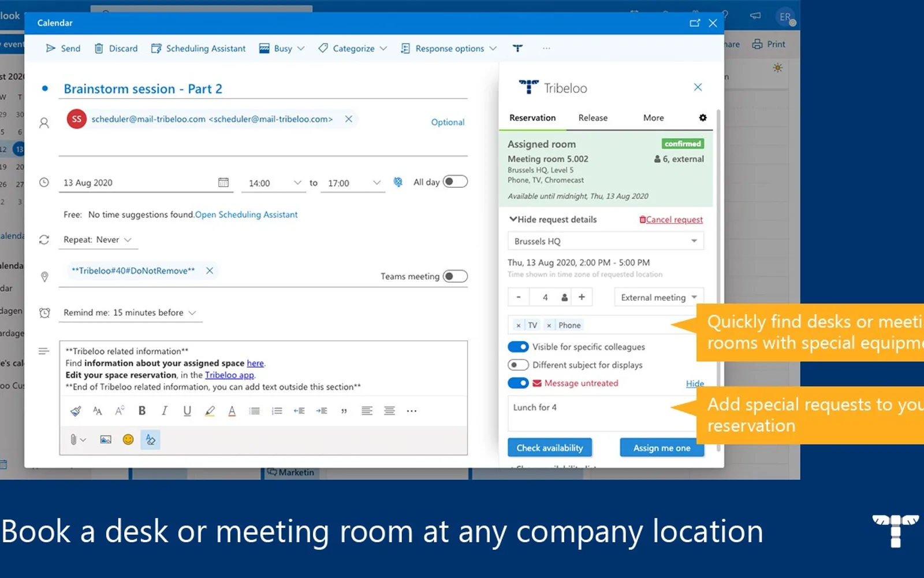Screen dimensions: 924x578
Task: Open the date picker calendar icon
Action: click(x=223, y=183)
